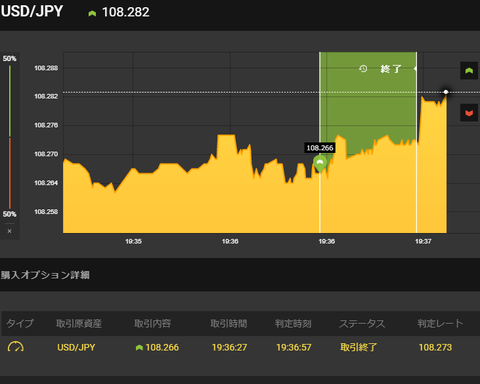Click the green High (up) arrow button
The image size is (480, 384).
[x=469, y=71]
